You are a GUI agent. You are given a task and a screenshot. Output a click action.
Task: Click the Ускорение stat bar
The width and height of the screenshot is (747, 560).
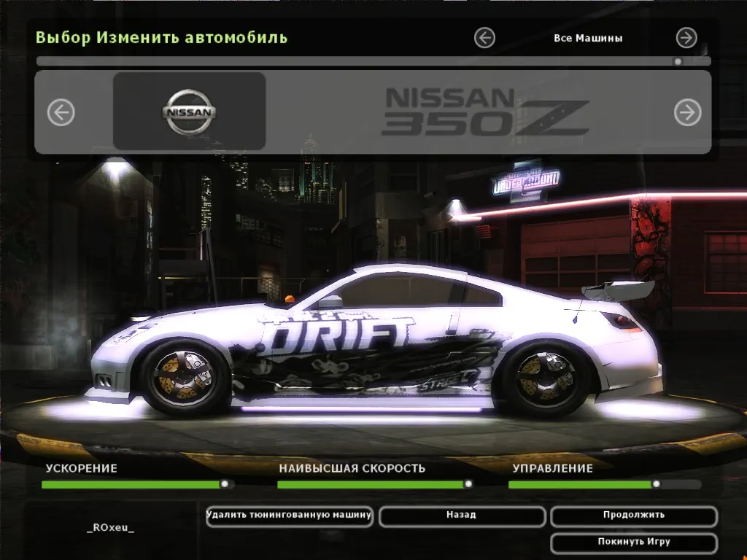(x=137, y=484)
